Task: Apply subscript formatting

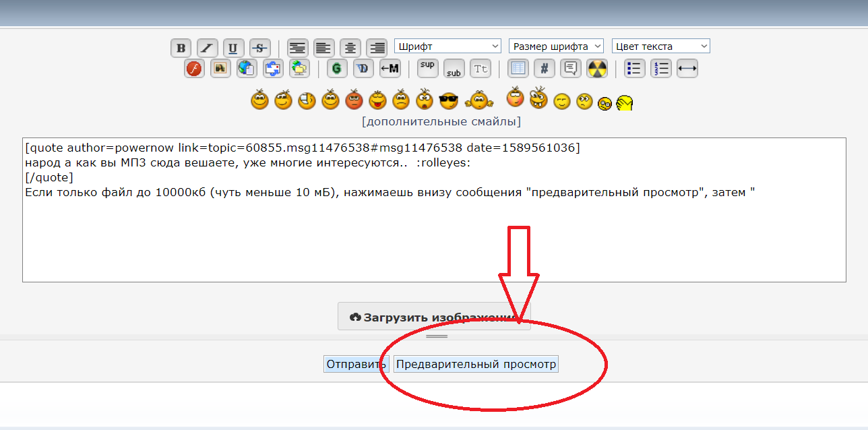Action: [454, 68]
